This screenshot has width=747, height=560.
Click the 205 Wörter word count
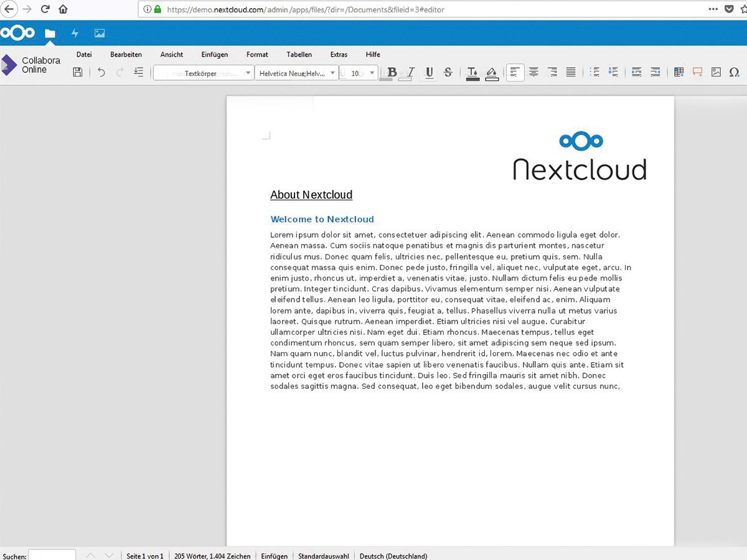click(212, 556)
